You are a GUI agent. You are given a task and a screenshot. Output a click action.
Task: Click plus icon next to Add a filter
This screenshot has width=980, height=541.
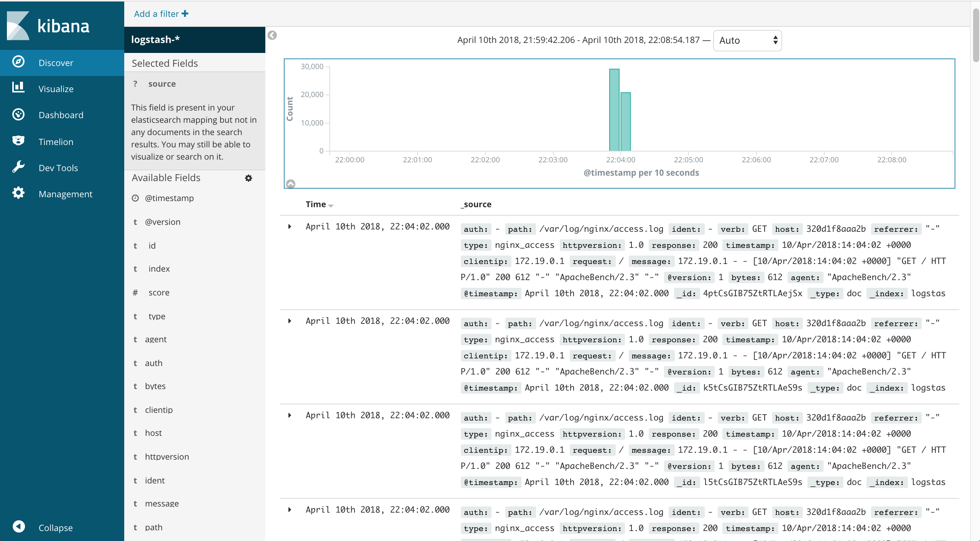tap(185, 14)
